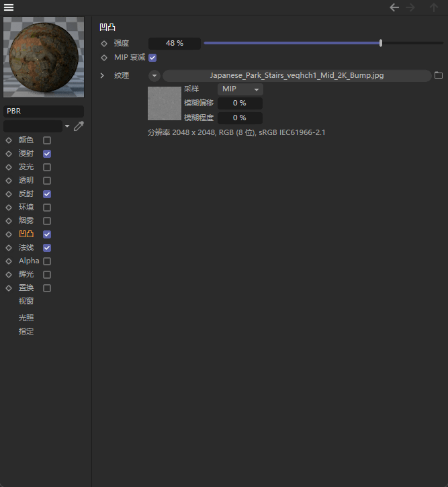This screenshot has width=448, height=487.
Task: Click the 强度 48 % value field
Action: 175,44
